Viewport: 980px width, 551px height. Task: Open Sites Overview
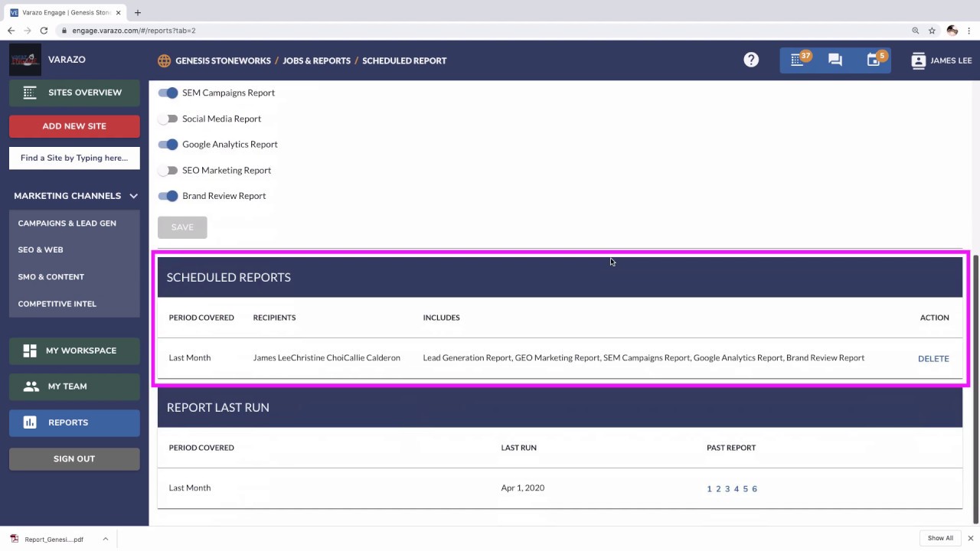74,93
